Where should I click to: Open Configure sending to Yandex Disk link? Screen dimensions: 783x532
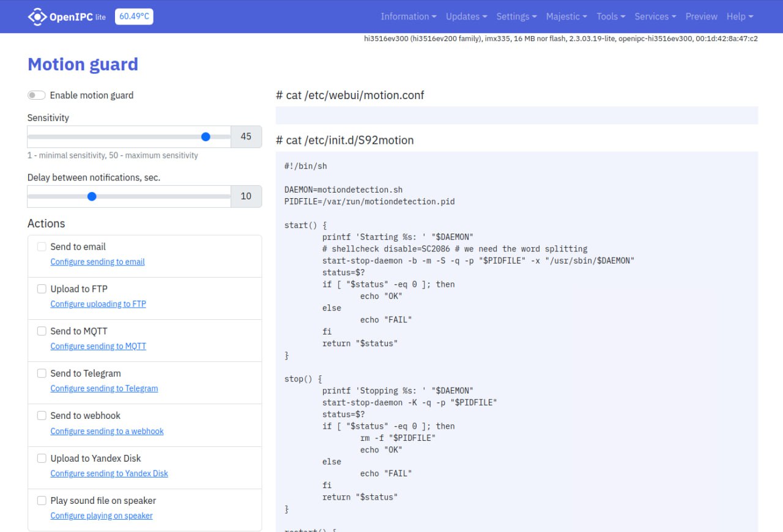[109, 473]
